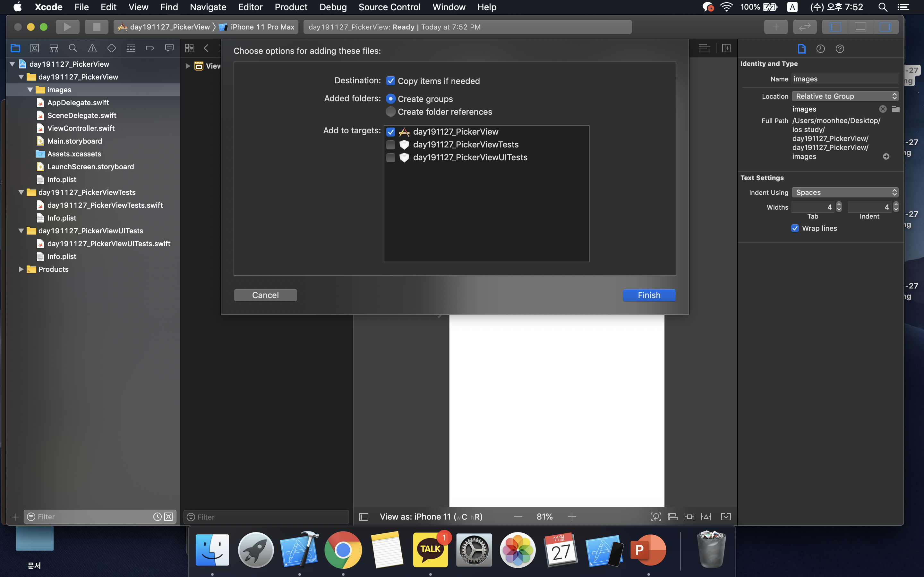
Task: Open the Relative to Group location dropdown
Action: click(x=844, y=96)
